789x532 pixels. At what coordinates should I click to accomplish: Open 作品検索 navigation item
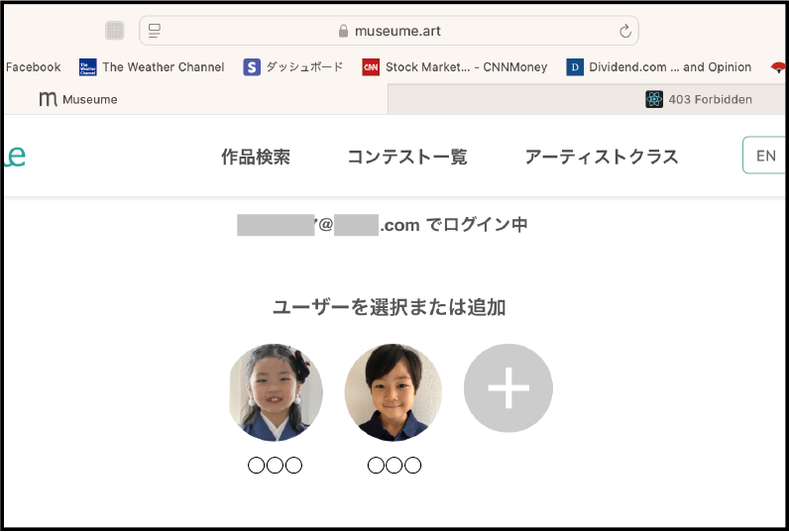tap(256, 157)
